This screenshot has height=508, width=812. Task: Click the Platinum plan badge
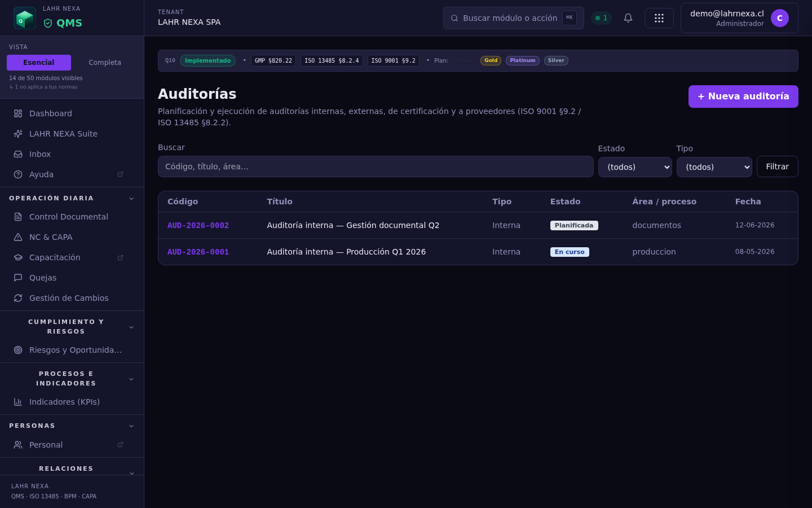tap(523, 60)
